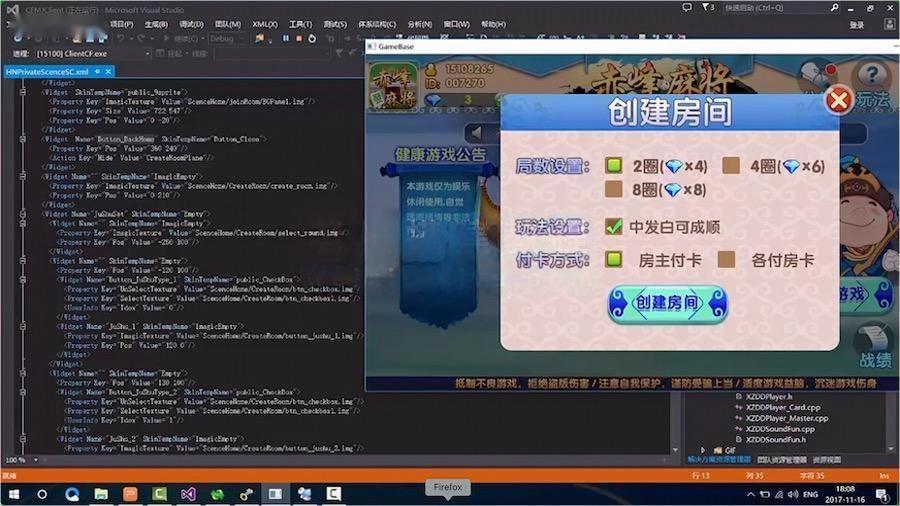Open XZDDPlayer_Master.cpp in solution explorer
The width and height of the screenshot is (900, 506).
click(787, 418)
